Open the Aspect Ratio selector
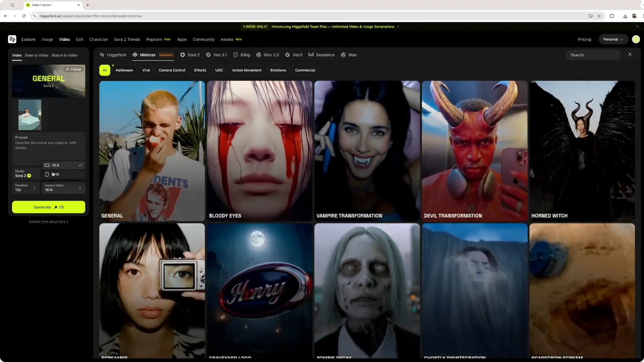Screen dimensions: 644x362 [x=63, y=188]
